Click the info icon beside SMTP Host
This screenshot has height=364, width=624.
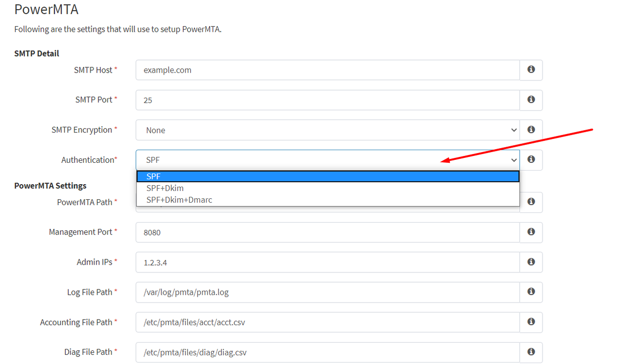tap(531, 70)
